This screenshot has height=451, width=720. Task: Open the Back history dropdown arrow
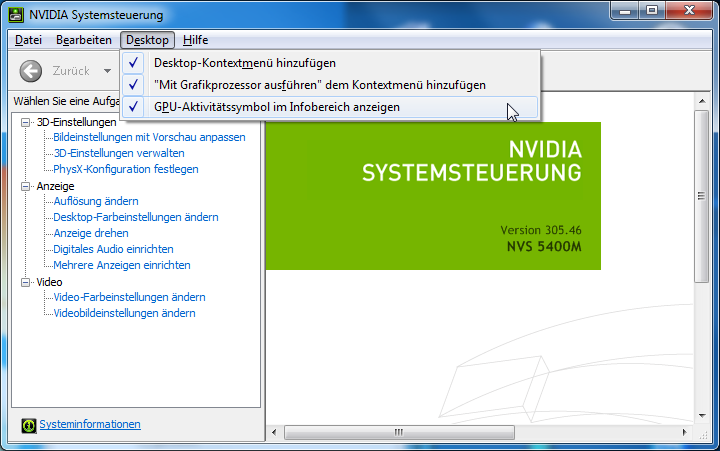click(107, 71)
